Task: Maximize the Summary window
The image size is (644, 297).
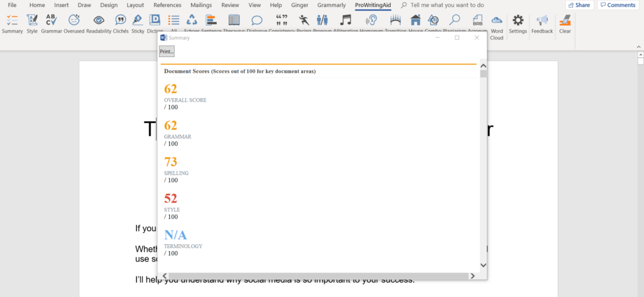Action: 457,38
